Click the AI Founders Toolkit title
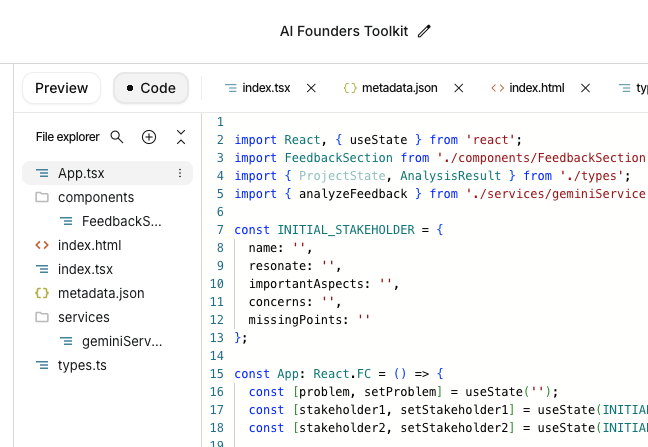 click(344, 31)
